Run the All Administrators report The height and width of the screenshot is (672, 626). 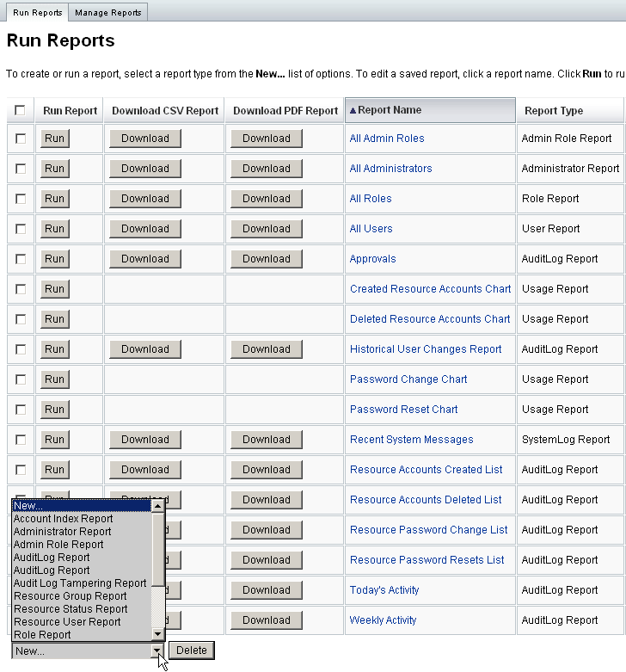[55, 169]
